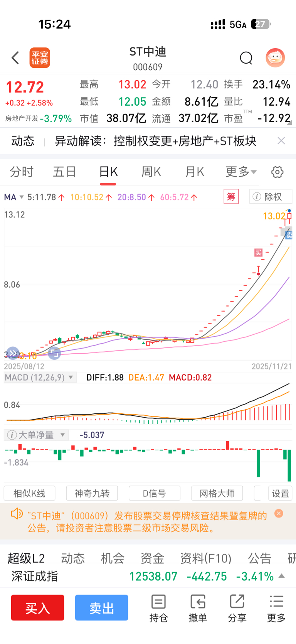Open the 公告 tab

pyautogui.click(x=260, y=558)
